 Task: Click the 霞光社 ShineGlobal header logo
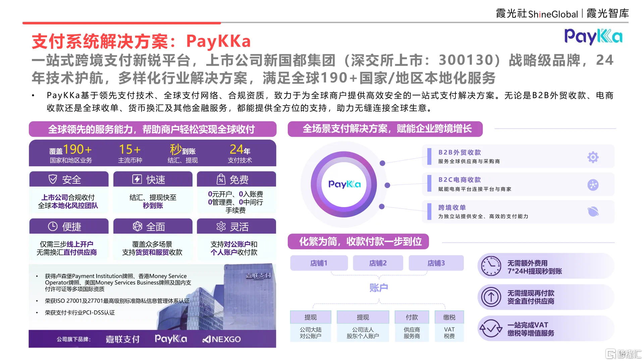click(537, 14)
